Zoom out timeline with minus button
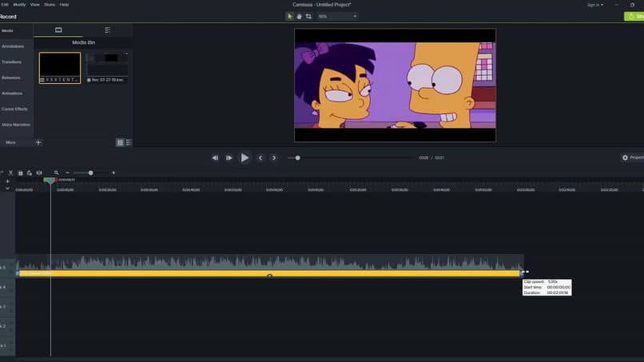Screen dimensions: 644x362 (x=68, y=173)
